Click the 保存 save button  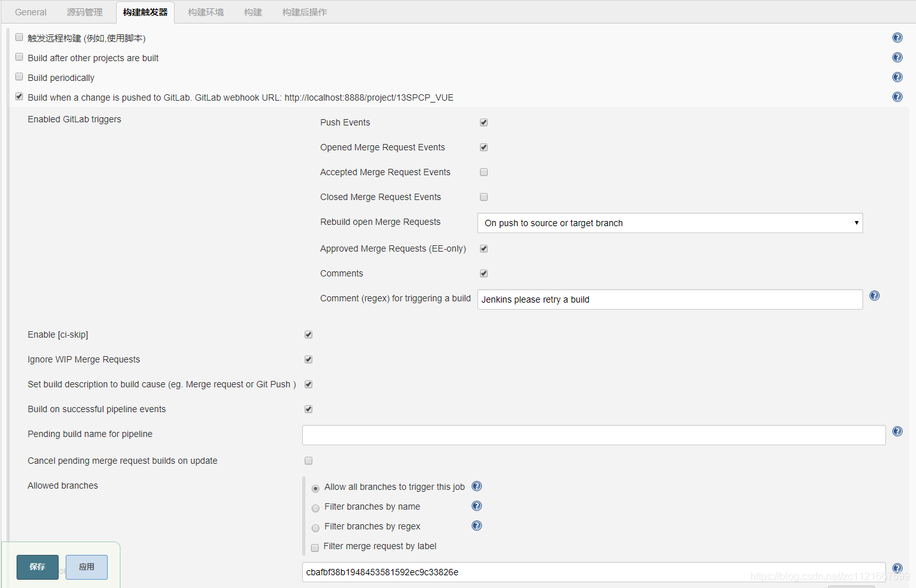(38, 567)
